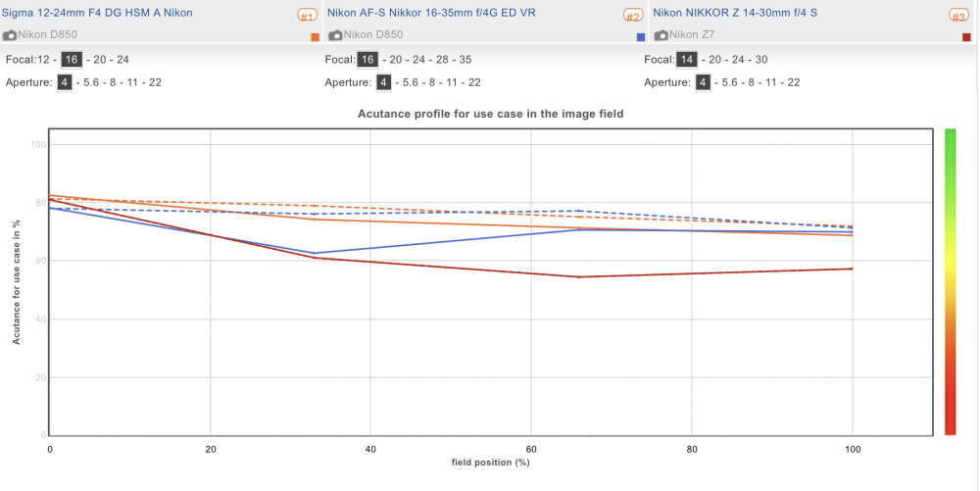Select 16 focal length for the Sigma lens
The width and height of the screenshot is (980, 491).
point(72,60)
